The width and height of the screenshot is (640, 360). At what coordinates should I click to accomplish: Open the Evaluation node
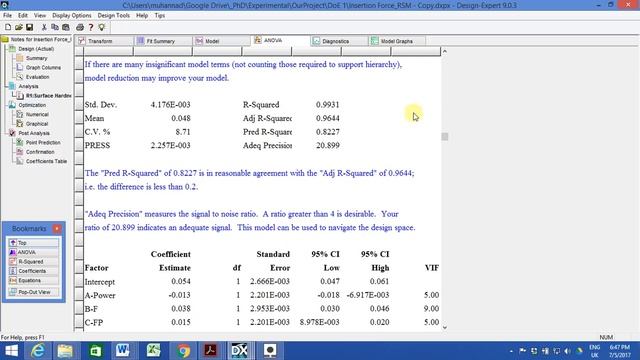37,77
